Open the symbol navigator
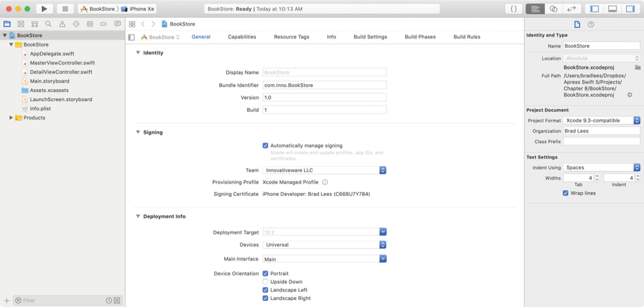 [35, 24]
